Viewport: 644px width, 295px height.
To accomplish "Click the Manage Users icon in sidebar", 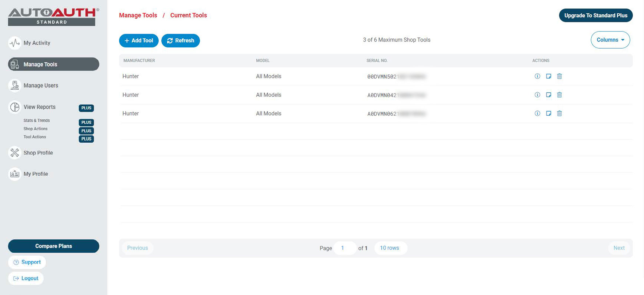I will click(x=15, y=86).
